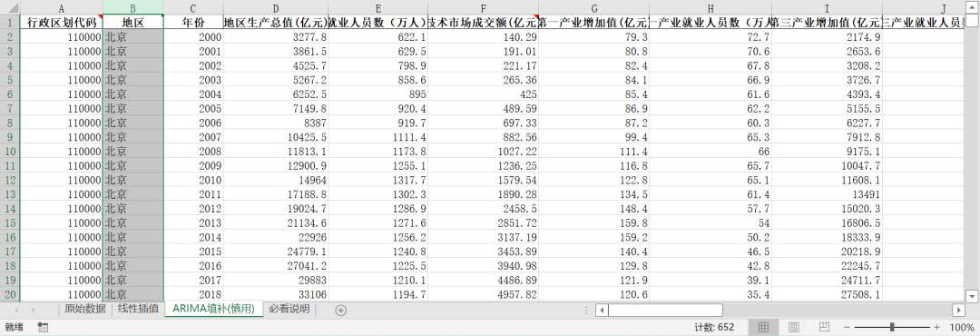Click 110000 cell in row 20
This screenshot has width=980, height=336.
(x=62, y=294)
